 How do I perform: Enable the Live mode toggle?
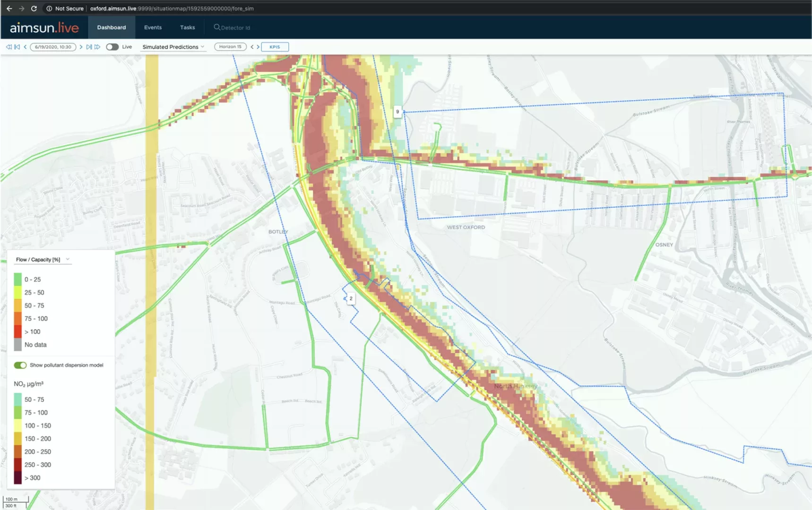112,47
